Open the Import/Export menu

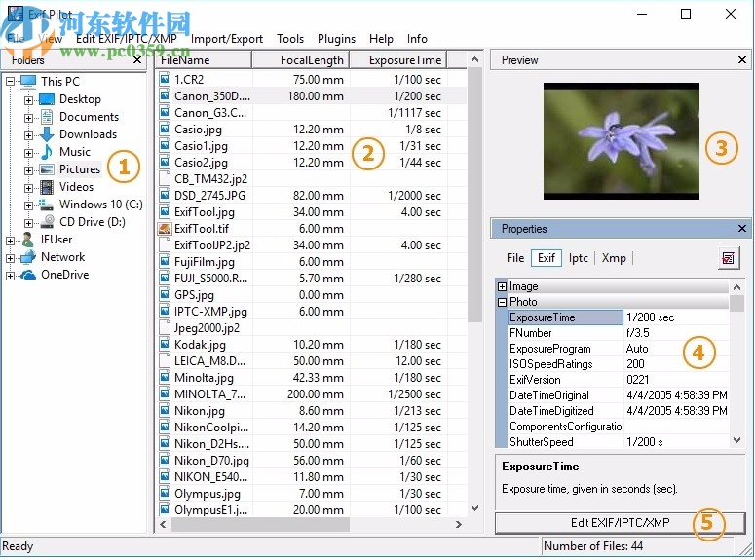pos(227,39)
